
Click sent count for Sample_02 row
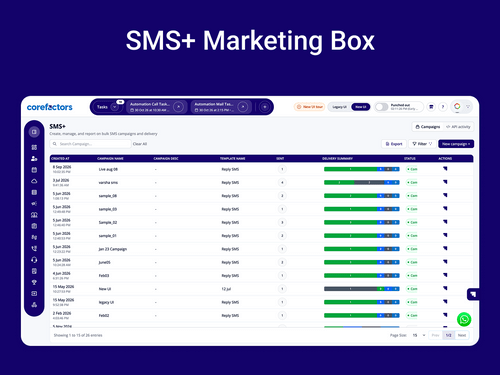[282, 222]
